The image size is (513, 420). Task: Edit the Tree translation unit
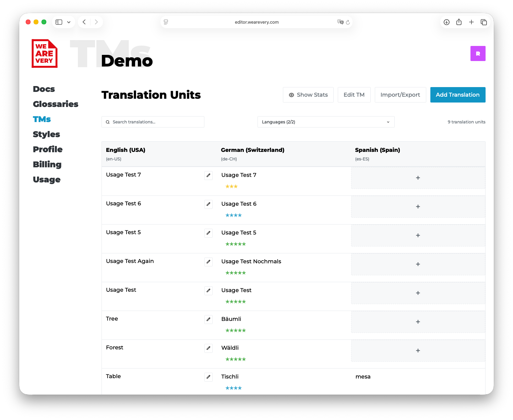pyautogui.click(x=208, y=320)
